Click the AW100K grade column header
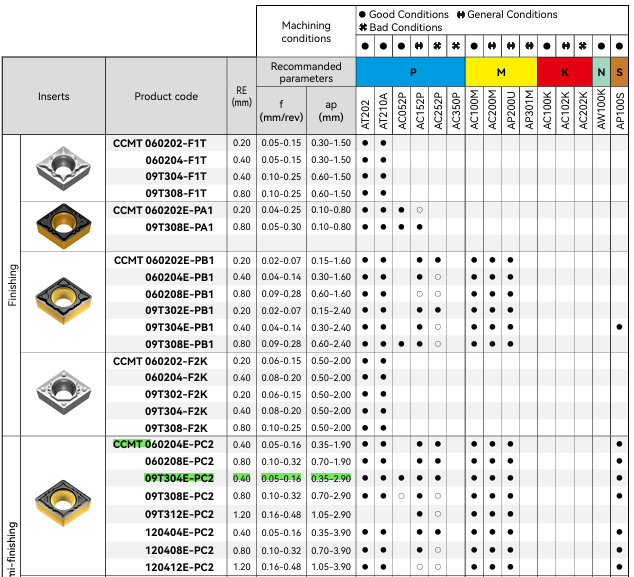The width and height of the screenshot is (634, 577). click(x=601, y=110)
